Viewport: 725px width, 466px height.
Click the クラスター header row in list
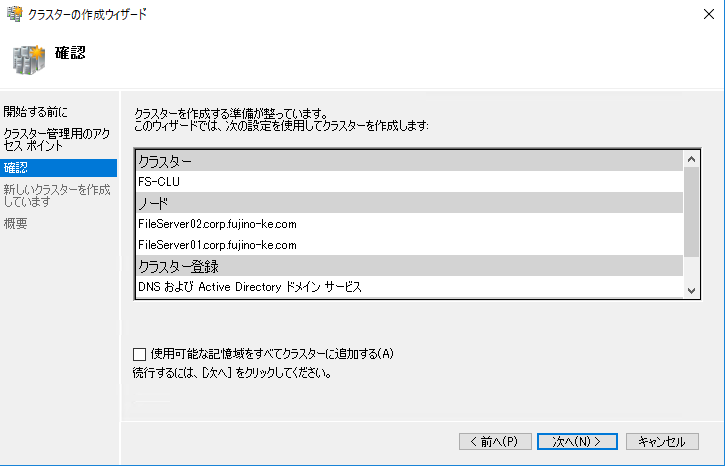410,161
